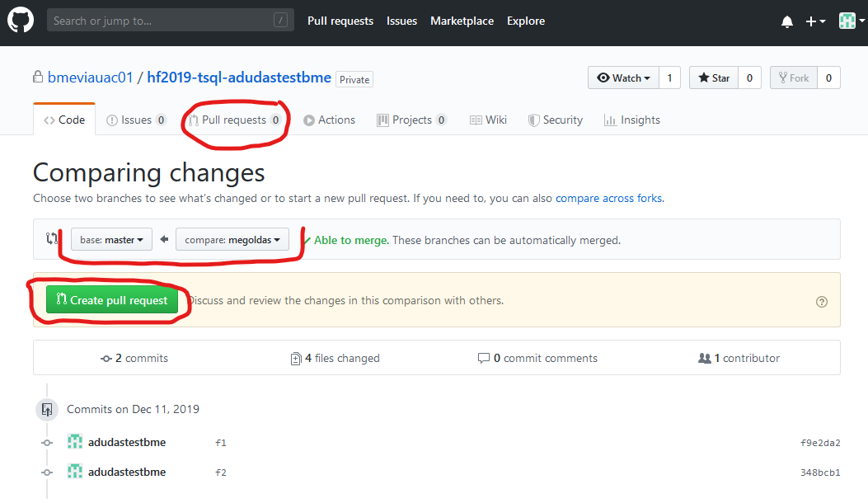Switch to the Pull requests tab
This screenshot has height=503, width=868.
click(x=234, y=120)
